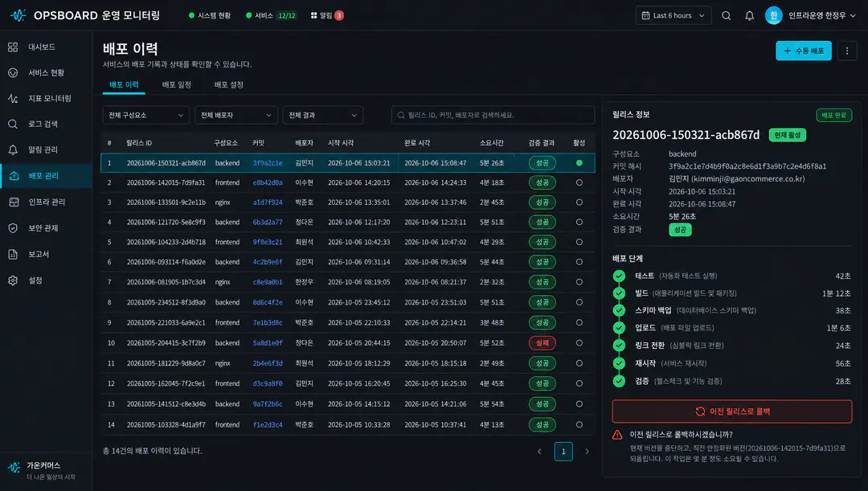Viewport: 868px width, 491px height.
Task: Open the 인프라운영 한정우 user menu
Action: tap(822, 15)
